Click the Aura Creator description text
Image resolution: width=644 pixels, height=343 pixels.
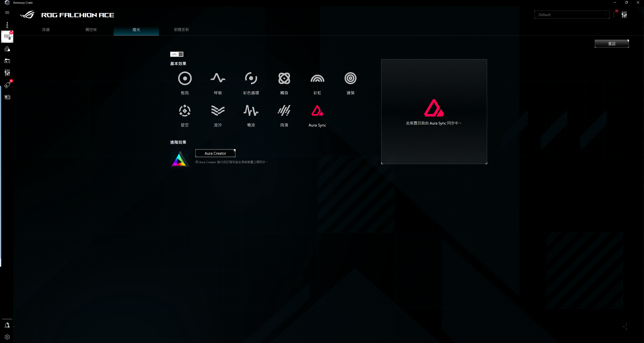click(x=232, y=162)
